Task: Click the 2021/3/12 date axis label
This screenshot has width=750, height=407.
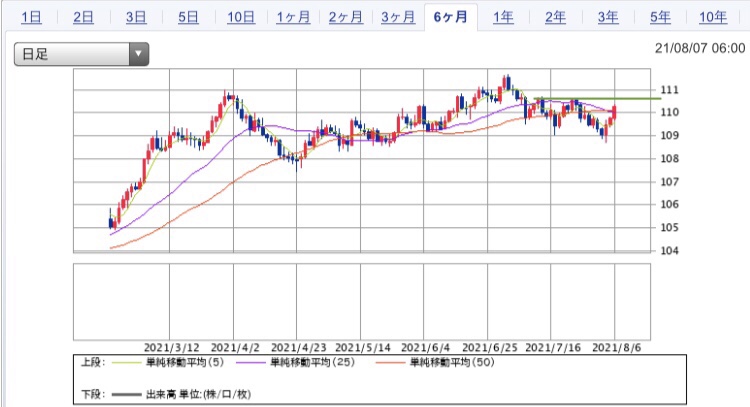Action: pyautogui.click(x=171, y=348)
